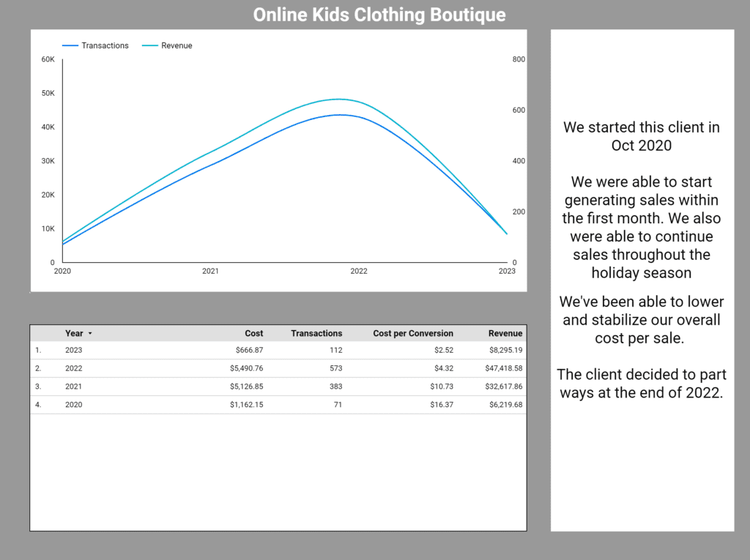This screenshot has height=560, width=750.
Task: Sort by Cost per Conversion column header
Action: (x=412, y=333)
